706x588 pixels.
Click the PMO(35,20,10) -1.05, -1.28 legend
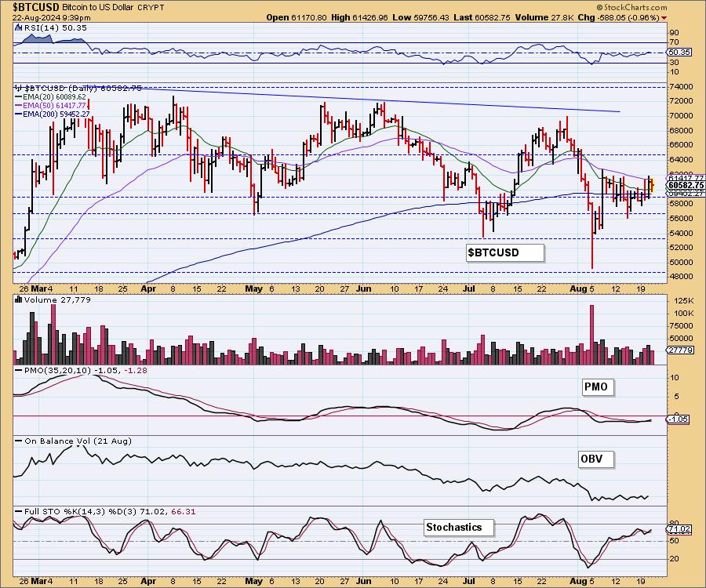coord(86,370)
